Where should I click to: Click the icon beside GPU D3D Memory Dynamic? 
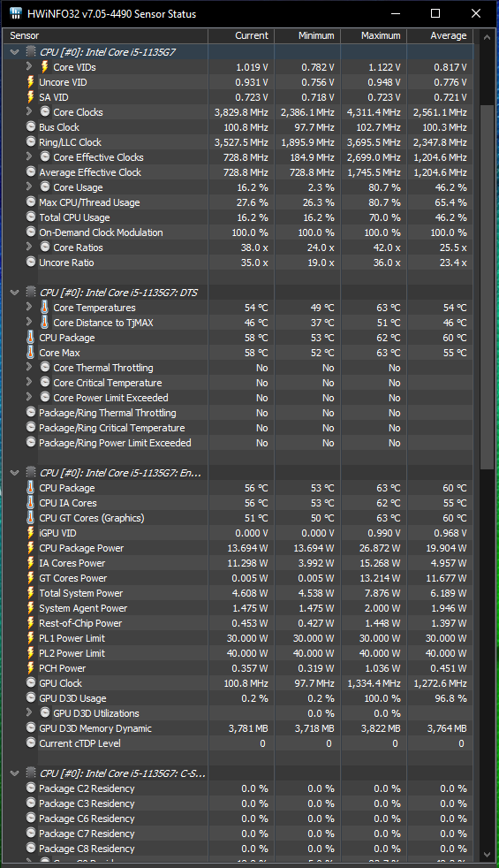click(x=31, y=728)
